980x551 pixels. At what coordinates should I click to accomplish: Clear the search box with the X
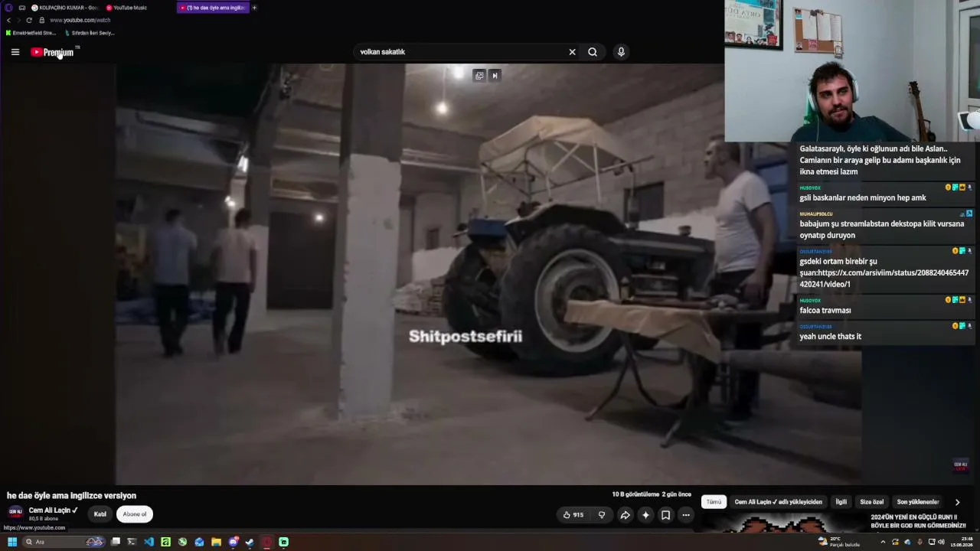click(572, 52)
